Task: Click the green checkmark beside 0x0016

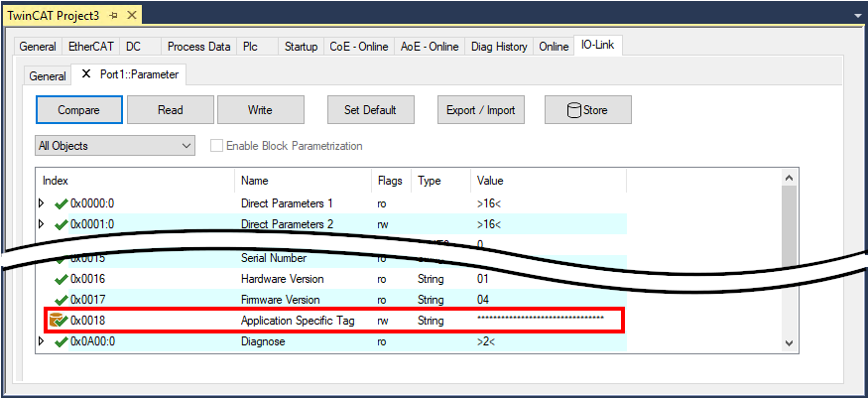Action: [x=61, y=279]
